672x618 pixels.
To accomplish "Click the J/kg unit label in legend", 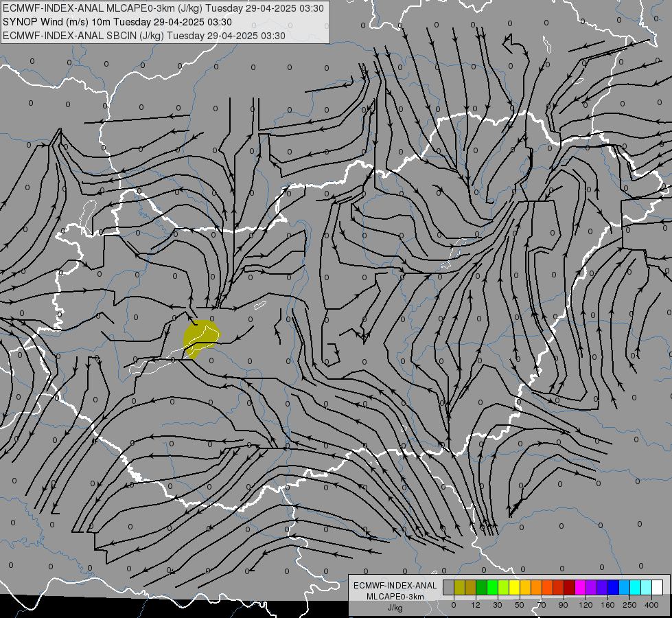I will point(395,608).
